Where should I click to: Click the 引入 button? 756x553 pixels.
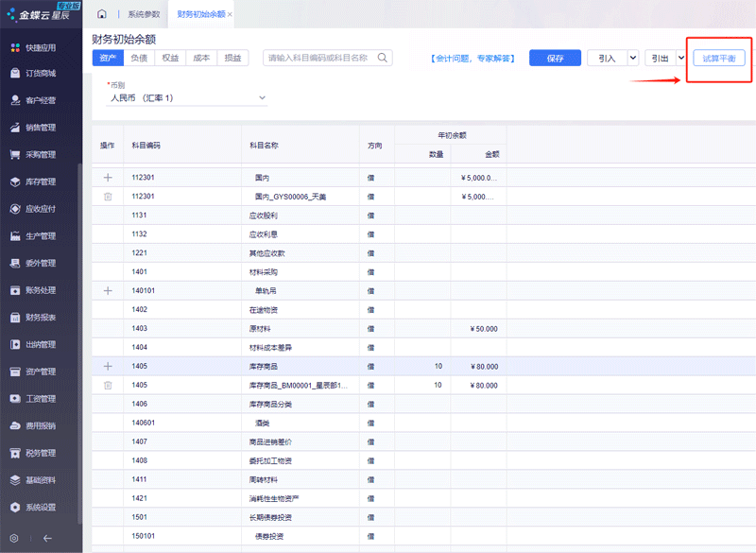[607, 58]
